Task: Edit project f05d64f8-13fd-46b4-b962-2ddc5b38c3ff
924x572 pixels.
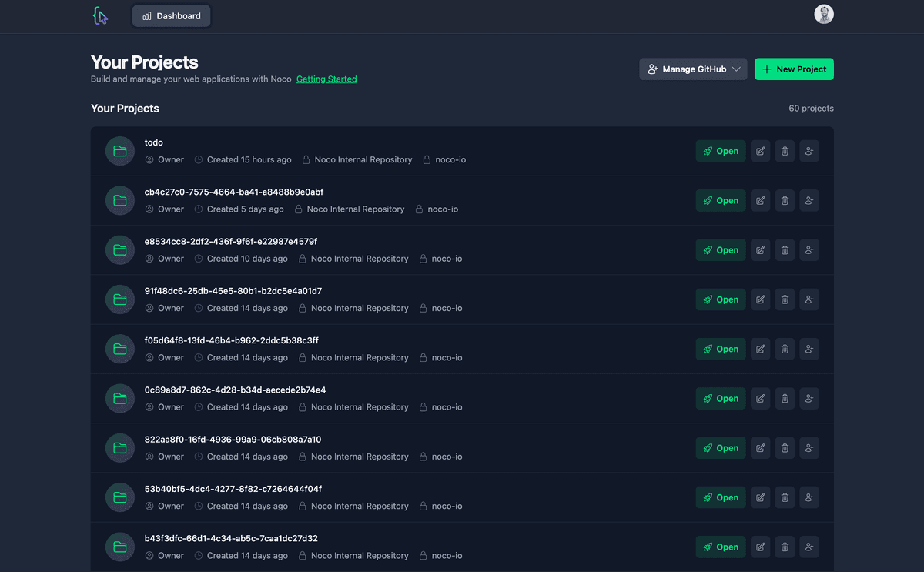Action: click(x=760, y=349)
